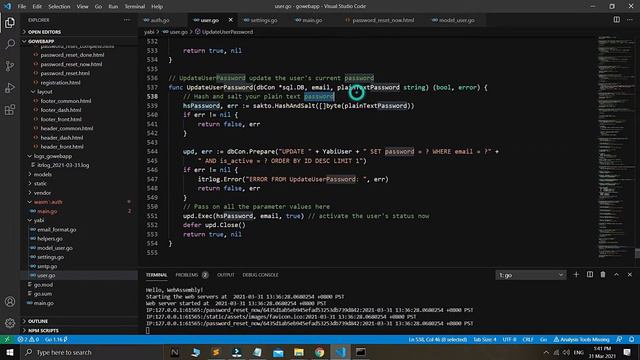
Task: Open the Selection menu
Action: point(59,6)
